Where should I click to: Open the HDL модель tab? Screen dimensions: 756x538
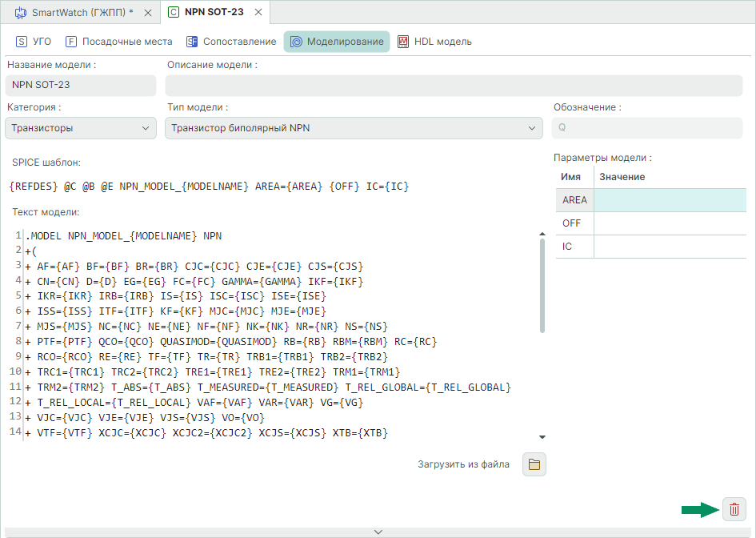(434, 42)
